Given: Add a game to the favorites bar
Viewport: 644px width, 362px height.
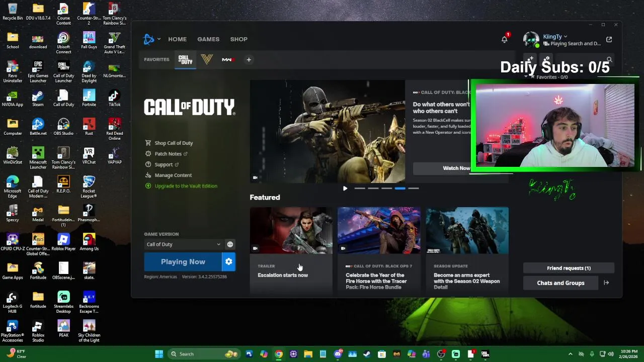Looking at the screenshot, I should click(x=249, y=60).
